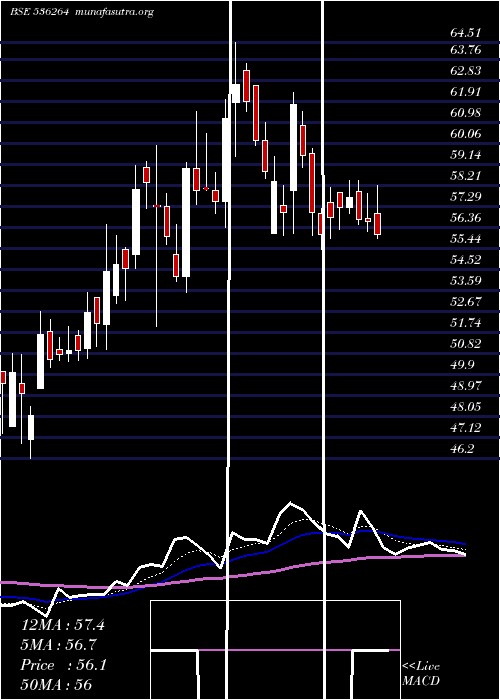Click the 62.83 price level label
This screenshot has height=700, width=500.
[466, 71]
